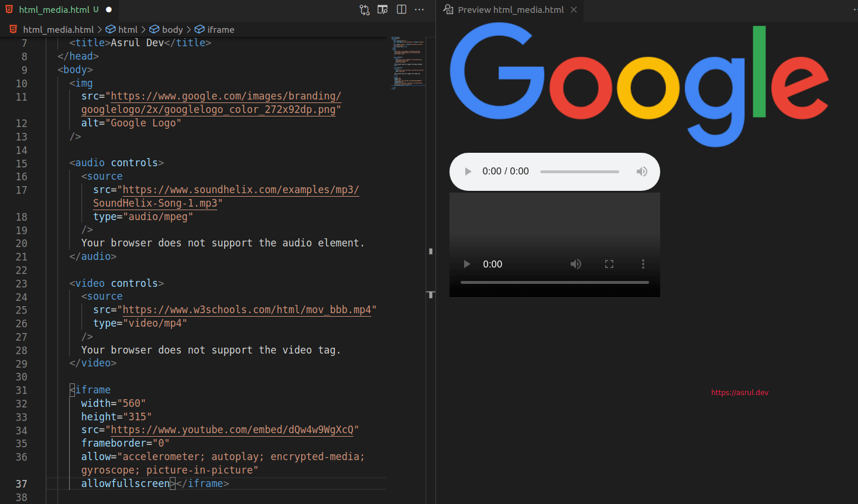Play the audio player in preview
The width and height of the screenshot is (858, 504).
point(468,172)
